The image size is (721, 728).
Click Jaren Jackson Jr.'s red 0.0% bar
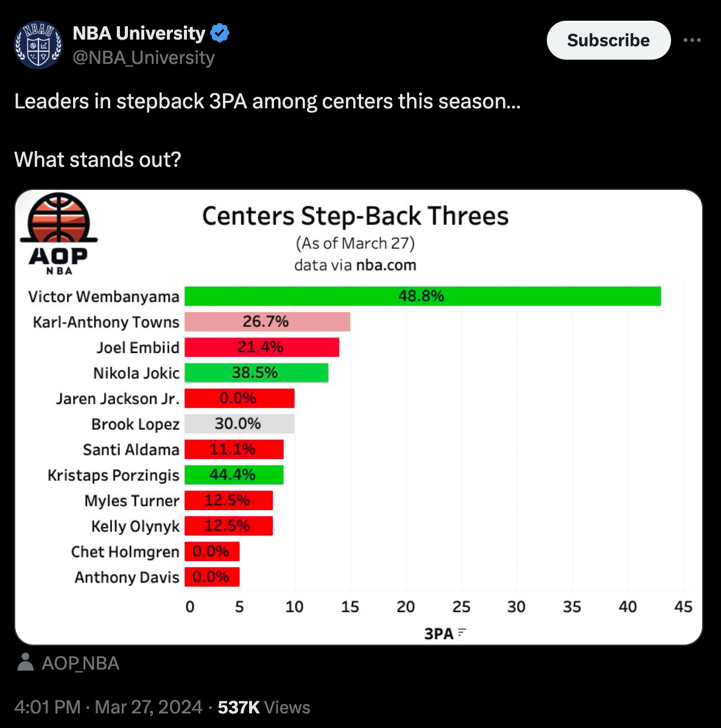coord(239,399)
